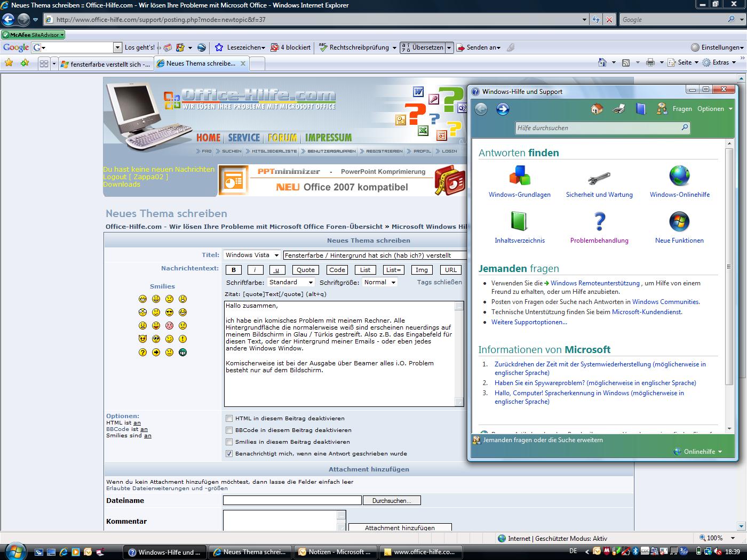
Task: Add page to favorites icon
Action: (25, 63)
